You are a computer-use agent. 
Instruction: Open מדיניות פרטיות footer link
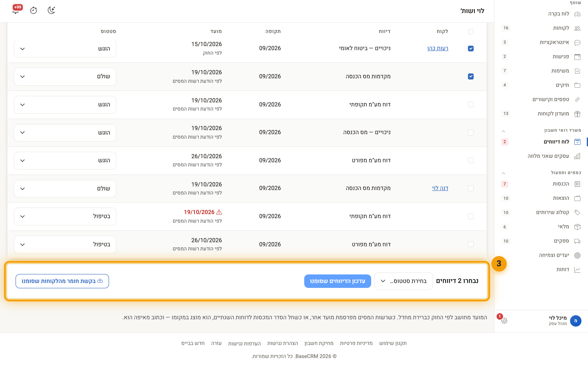point(356,343)
